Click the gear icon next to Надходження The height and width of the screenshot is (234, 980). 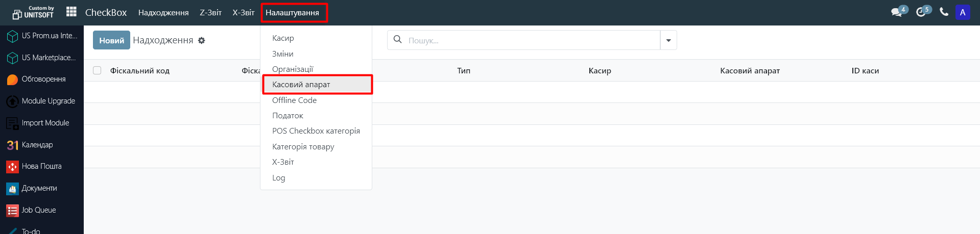[x=202, y=40]
